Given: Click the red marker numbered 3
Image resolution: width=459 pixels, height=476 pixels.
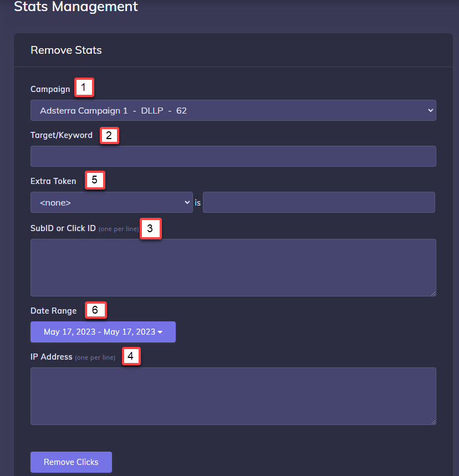Looking at the screenshot, I should [x=150, y=228].
